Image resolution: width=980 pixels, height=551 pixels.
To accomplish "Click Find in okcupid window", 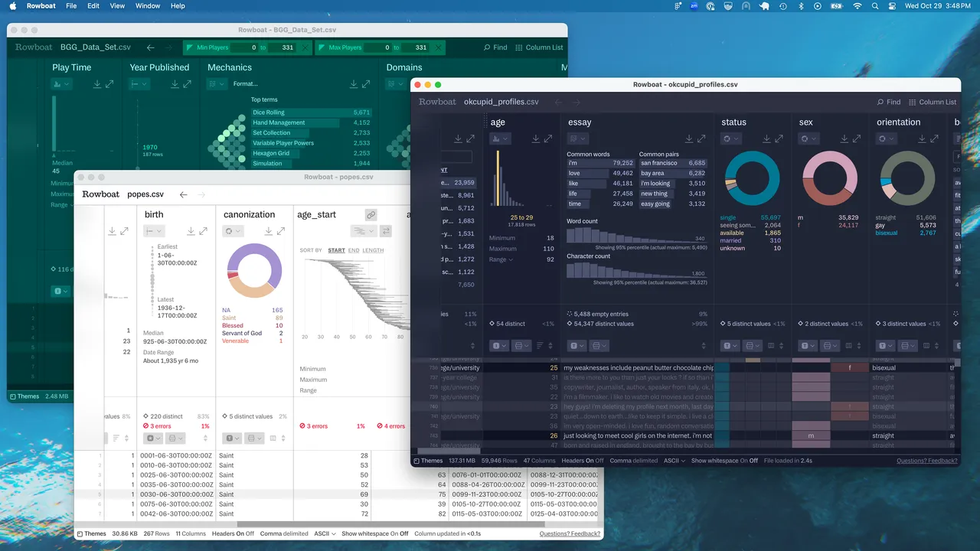I will 888,102.
